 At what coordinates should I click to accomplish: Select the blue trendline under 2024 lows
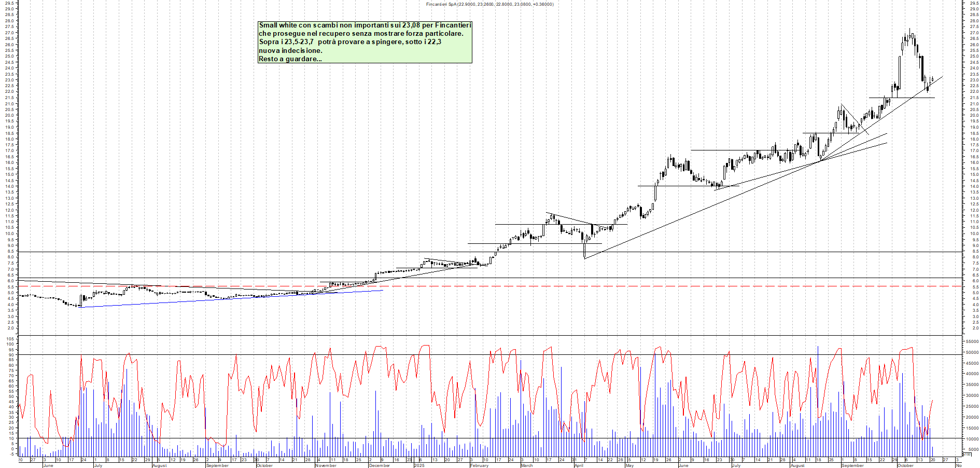click(233, 299)
